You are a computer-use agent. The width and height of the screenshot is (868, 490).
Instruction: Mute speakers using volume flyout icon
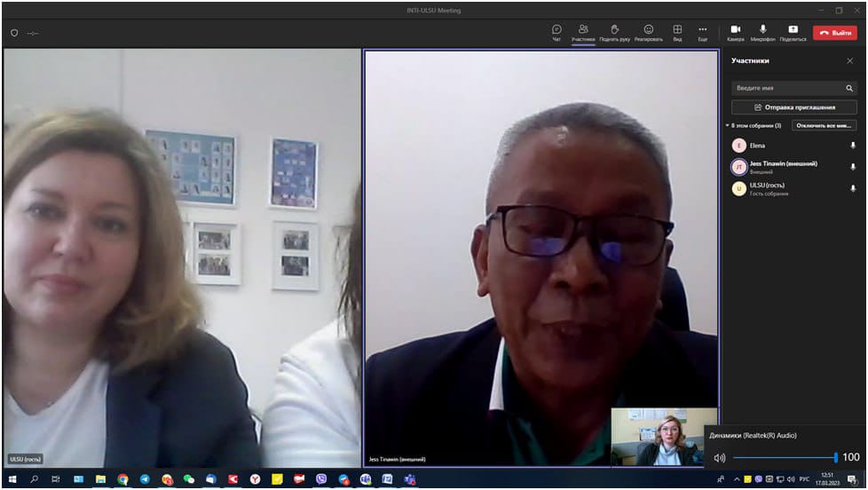[719, 458]
